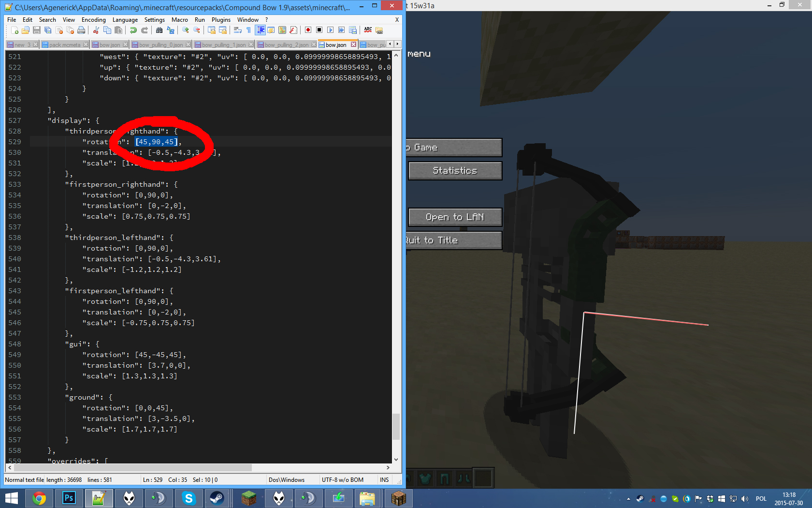Open the Encoding menu
Screen dimensions: 812x508
click(x=94, y=20)
